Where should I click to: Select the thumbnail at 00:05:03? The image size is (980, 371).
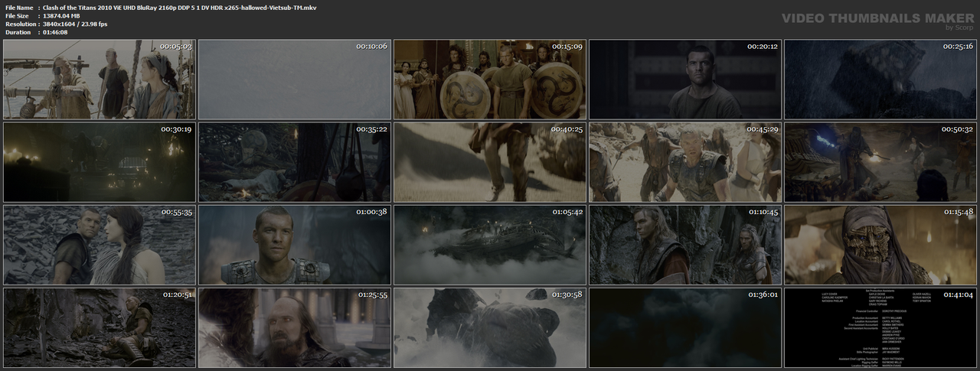(x=98, y=80)
